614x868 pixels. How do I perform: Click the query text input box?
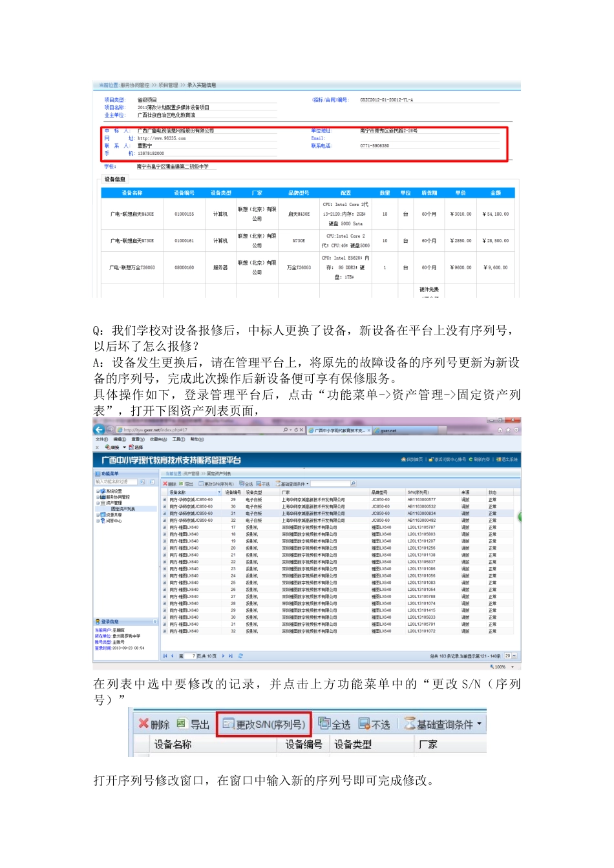pos(330,483)
